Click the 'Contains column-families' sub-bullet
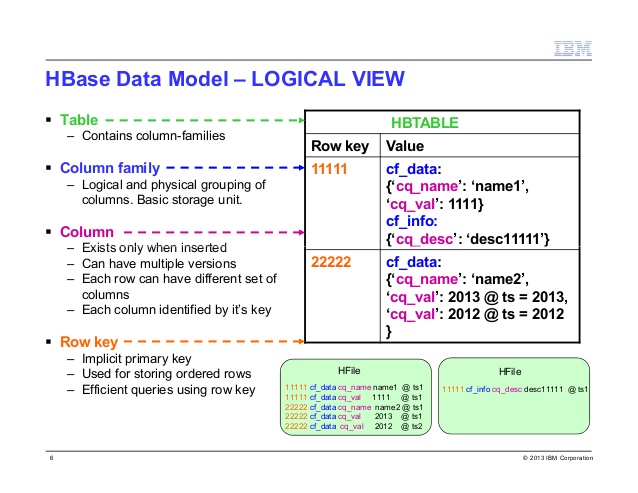Viewport: 638px width, 493px height. [139, 135]
